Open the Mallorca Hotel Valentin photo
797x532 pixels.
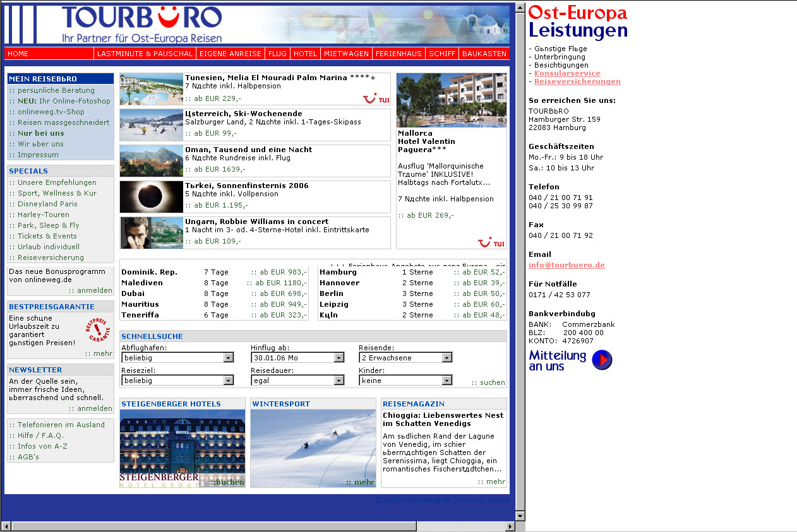click(452, 100)
